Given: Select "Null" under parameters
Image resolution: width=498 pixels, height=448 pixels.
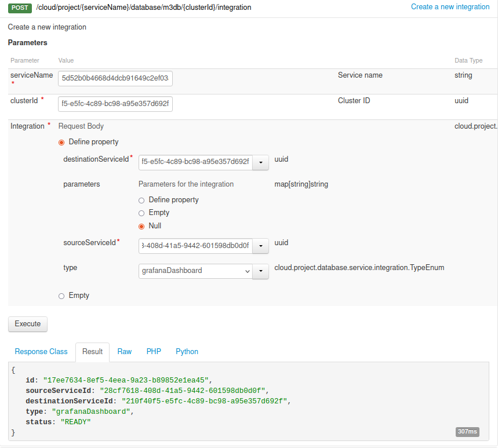Looking at the screenshot, I should tap(141, 227).
